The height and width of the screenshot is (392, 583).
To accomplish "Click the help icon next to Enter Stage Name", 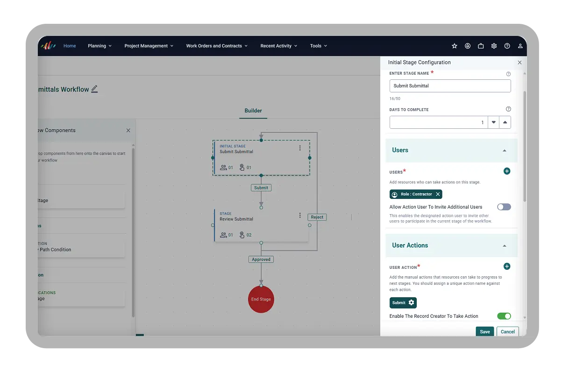I will point(508,74).
